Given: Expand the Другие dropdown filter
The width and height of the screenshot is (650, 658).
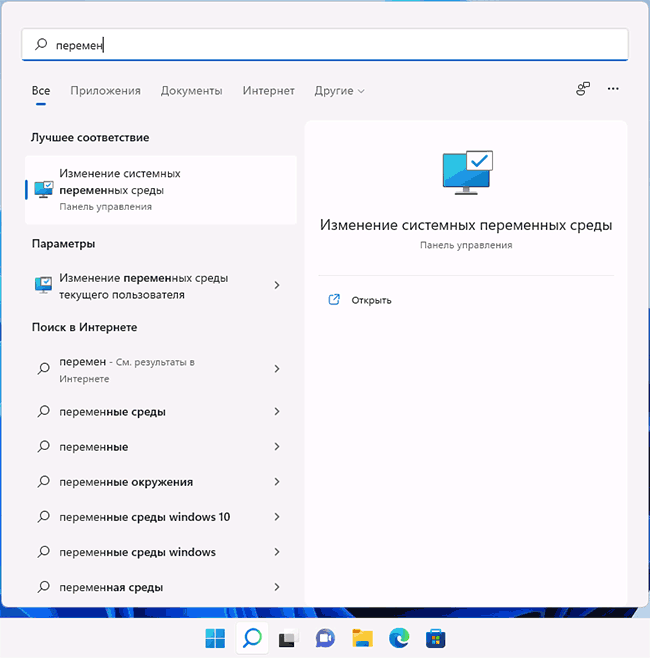Looking at the screenshot, I should click(339, 91).
